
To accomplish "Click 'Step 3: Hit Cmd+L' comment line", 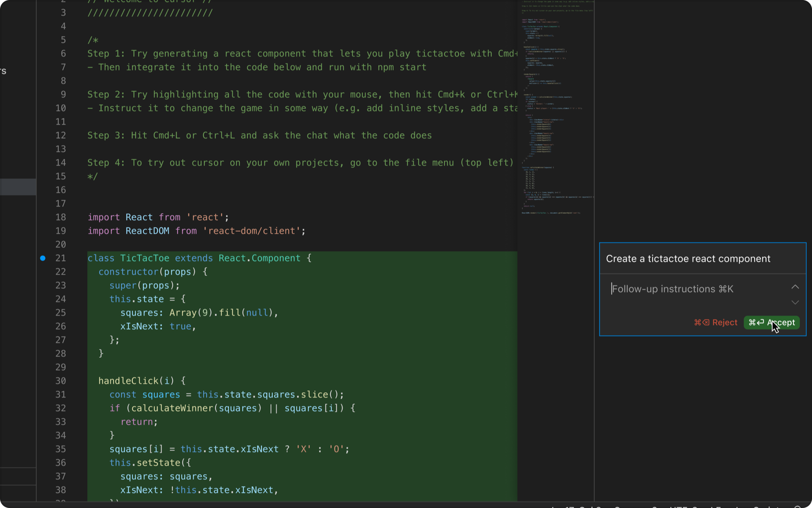I will click(260, 135).
